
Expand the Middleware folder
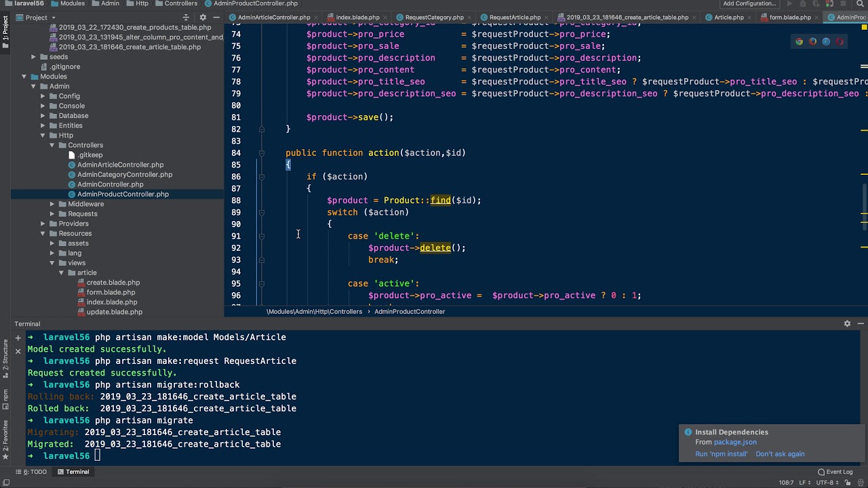click(52, 204)
